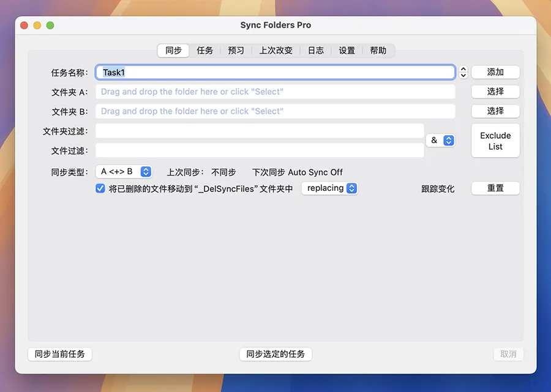This screenshot has height=392, width=551.
Task: Uncheck the move deleted files to _DelSyncFiles checkbox
Action: pyautogui.click(x=100, y=189)
